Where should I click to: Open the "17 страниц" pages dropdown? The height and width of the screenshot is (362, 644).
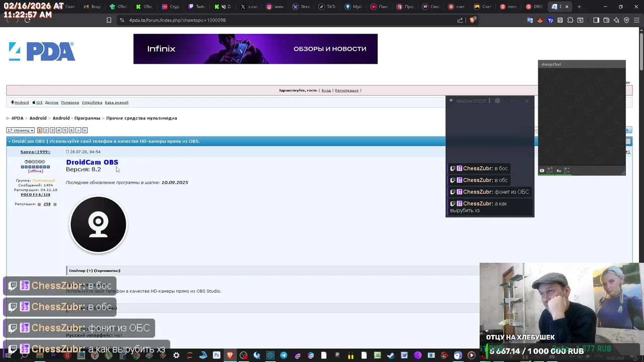[x=21, y=130]
